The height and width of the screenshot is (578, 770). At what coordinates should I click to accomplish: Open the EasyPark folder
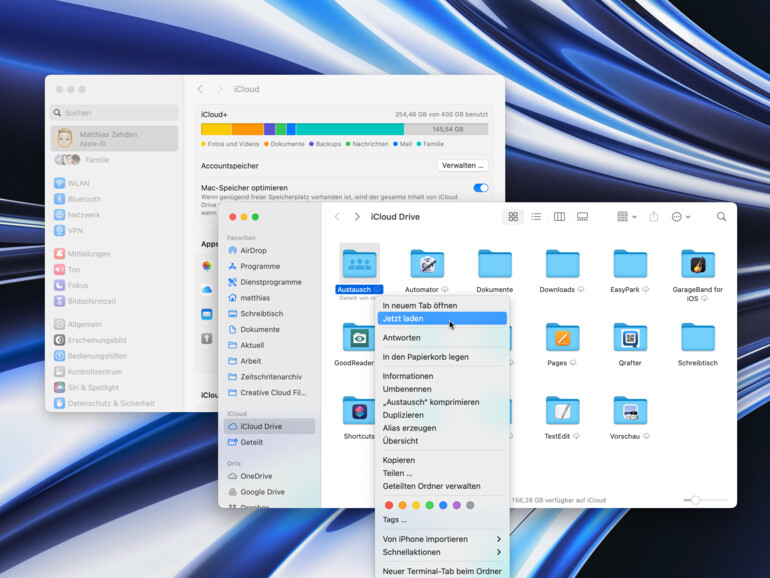coord(630,264)
